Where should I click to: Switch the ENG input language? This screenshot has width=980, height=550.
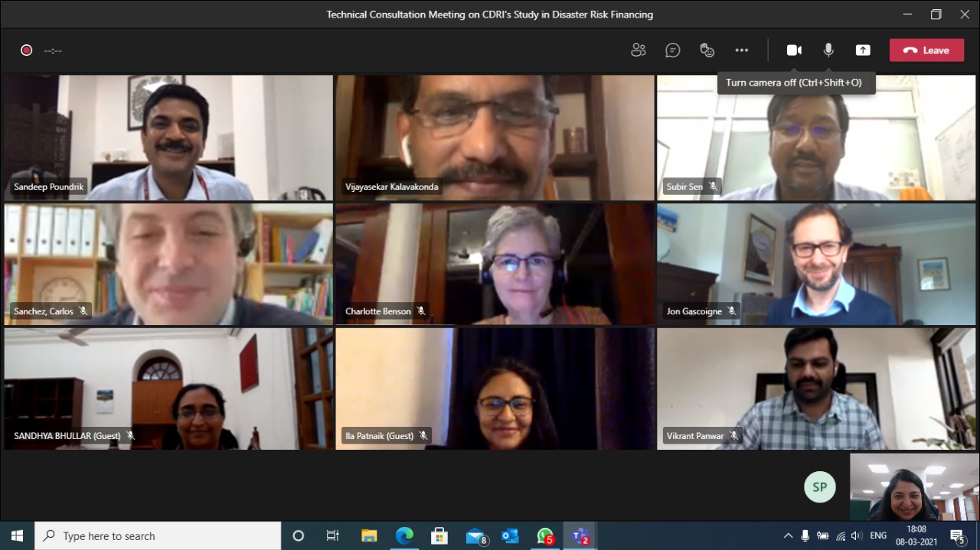tap(878, 535)
